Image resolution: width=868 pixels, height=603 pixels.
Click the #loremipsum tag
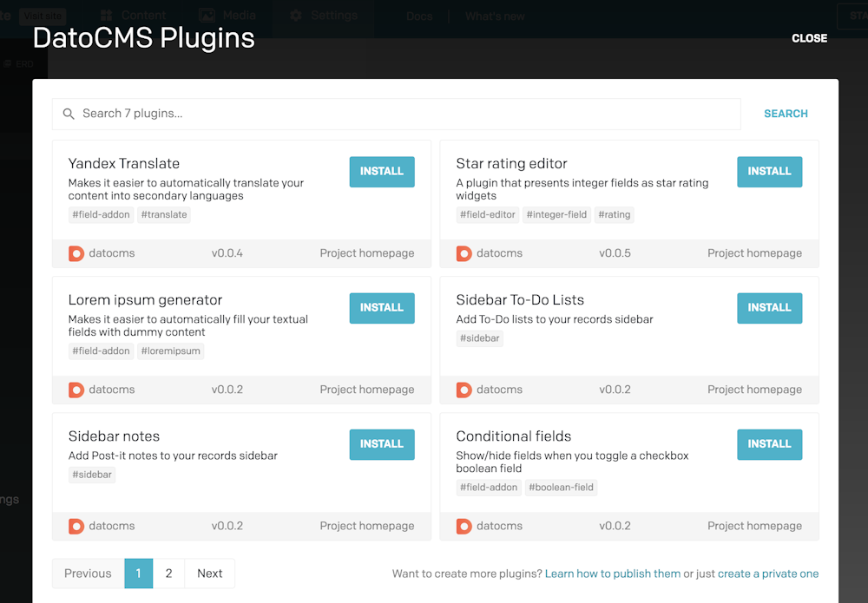click(x=170, y=351)
